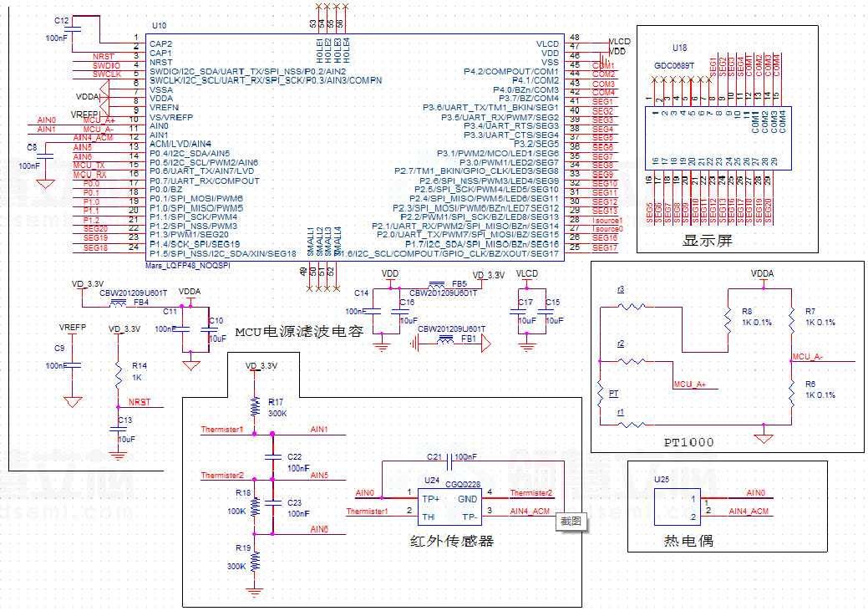
Task: Select the C15 capacitor symbol
Action: pyautogui.click(x=546, y=311)
